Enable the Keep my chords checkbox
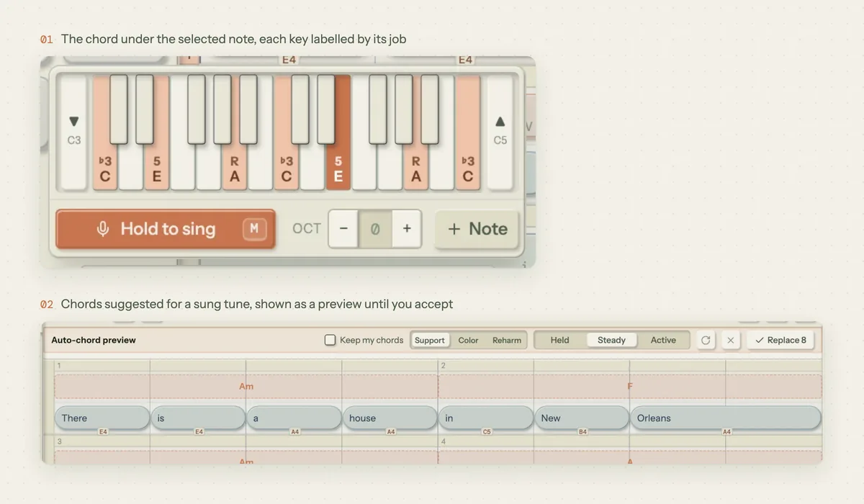Screen dimensions: 864x504 point(330,340)
